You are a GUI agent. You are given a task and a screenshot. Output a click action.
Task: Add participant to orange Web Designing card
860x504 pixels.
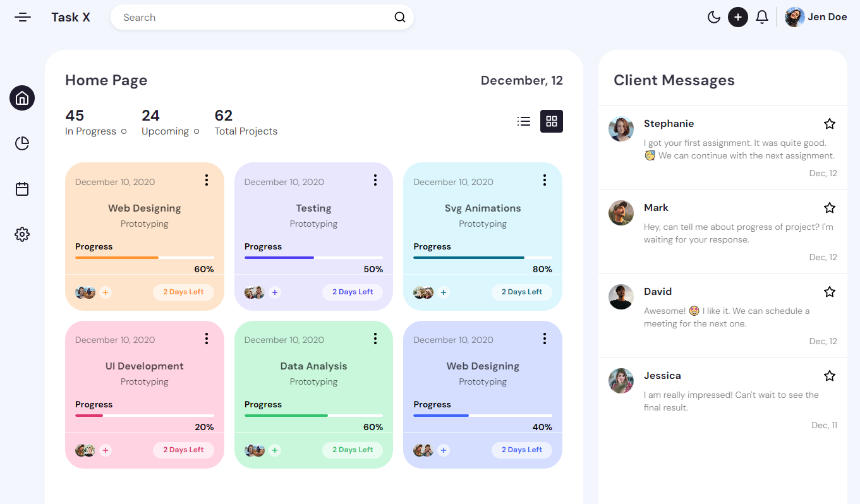click(106, 292)
